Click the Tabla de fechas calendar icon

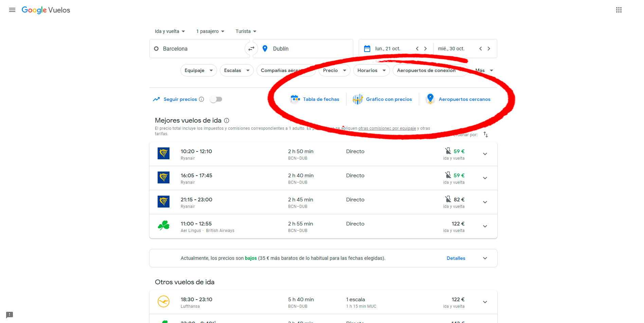click(x=295, y=99)
